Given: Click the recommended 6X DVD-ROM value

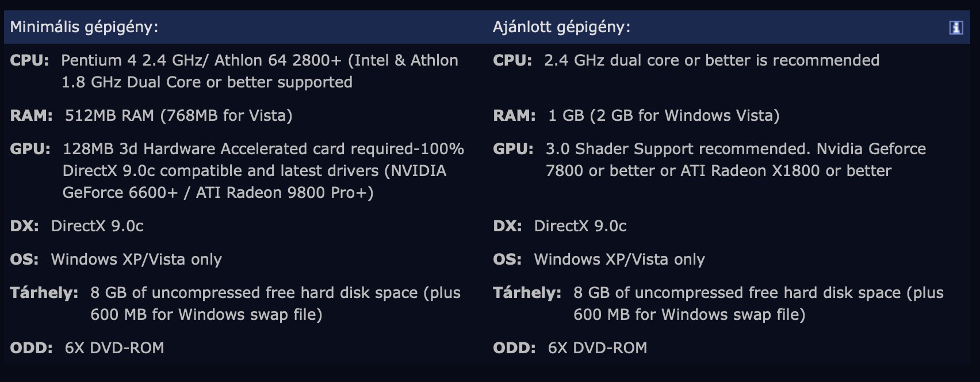Looking at the screenshot, I should tap(598, 348).
